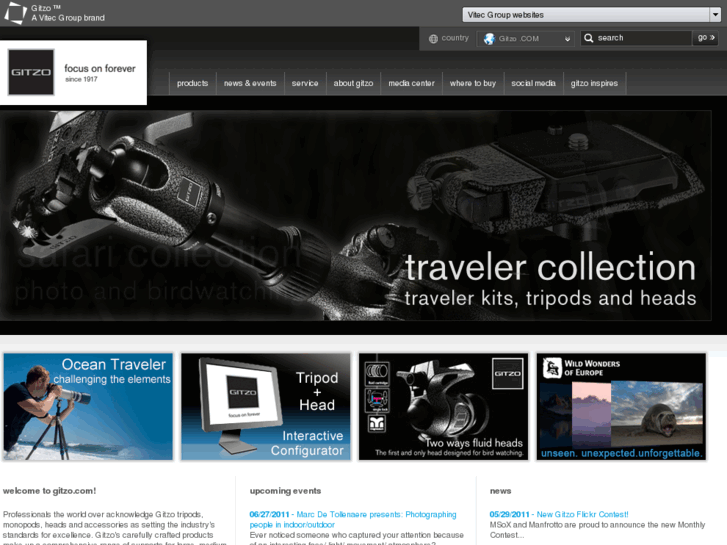Open the service menu
The height and width of the screenshot is (545, 727).
click(305, 83)
